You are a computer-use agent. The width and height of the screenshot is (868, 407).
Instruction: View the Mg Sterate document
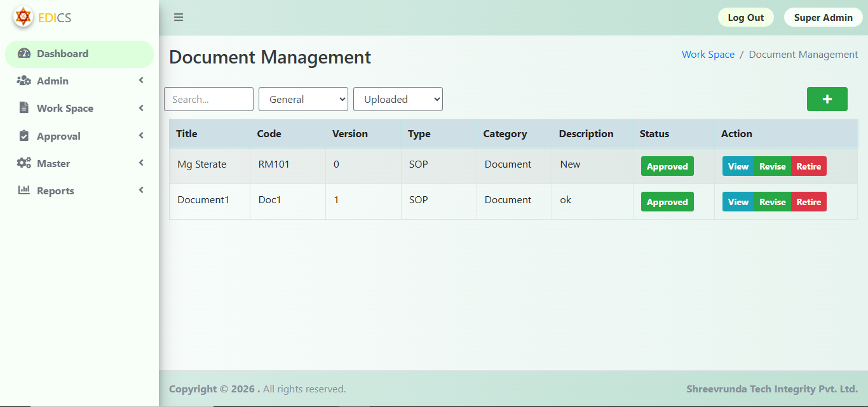tap(738, 166)
